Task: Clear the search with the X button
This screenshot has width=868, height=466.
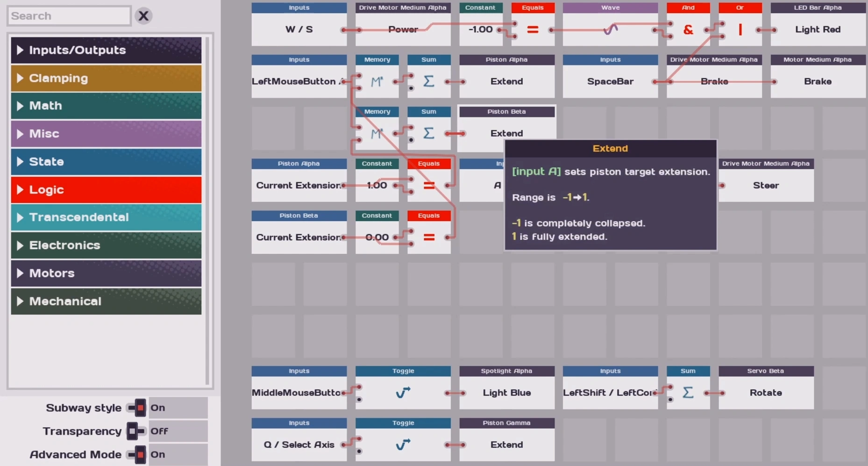Action: [143, 16]
